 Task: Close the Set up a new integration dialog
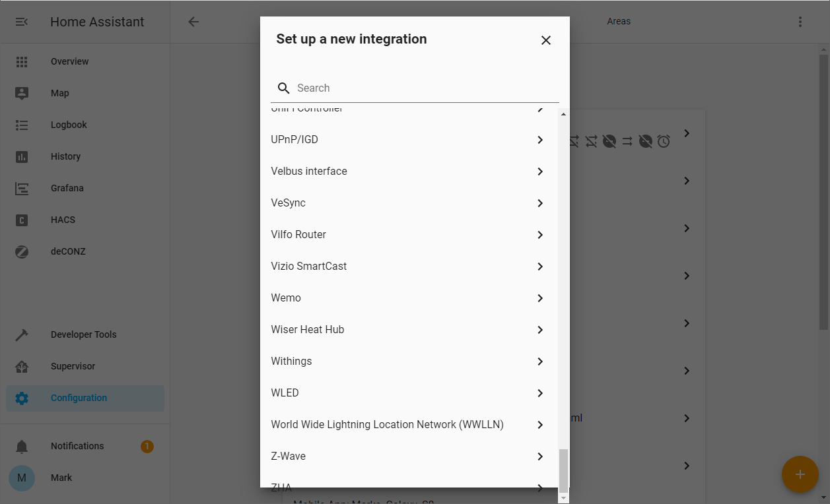pos(546,40)
